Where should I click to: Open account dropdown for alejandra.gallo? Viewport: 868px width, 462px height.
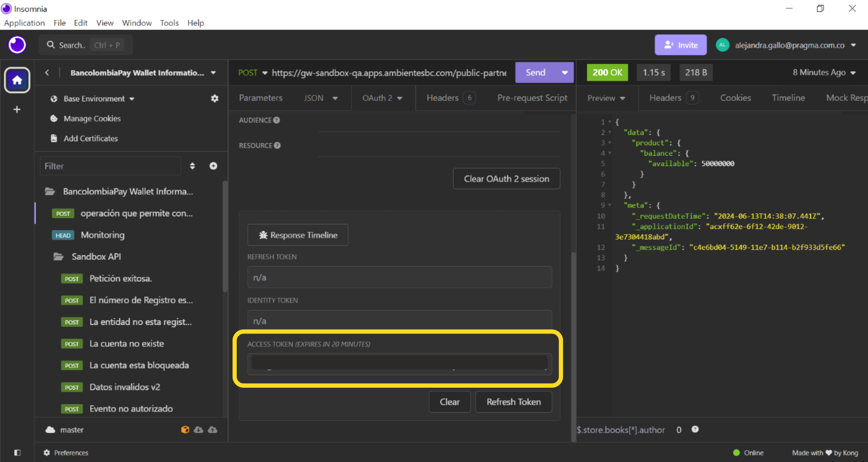point(854,45)
